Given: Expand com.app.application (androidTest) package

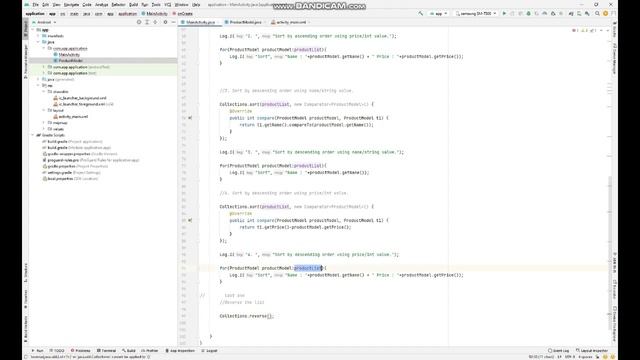Looking at the screenshot, I should click(44, 67).
